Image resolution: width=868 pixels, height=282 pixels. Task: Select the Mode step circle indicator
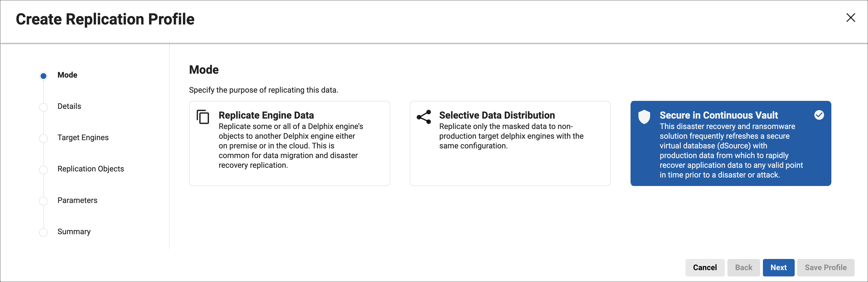click(43, 76)
